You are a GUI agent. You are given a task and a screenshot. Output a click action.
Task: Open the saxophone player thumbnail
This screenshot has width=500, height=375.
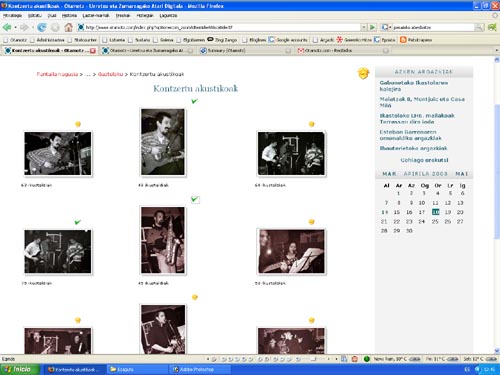(163, 240)
